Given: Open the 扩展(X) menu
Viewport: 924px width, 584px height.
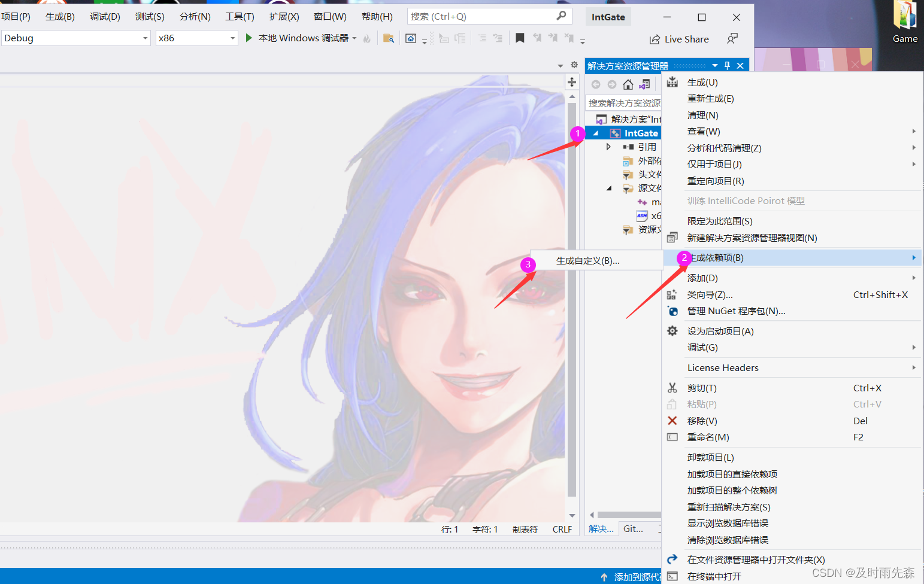Looking at the screenshot, I should [284, 17].
